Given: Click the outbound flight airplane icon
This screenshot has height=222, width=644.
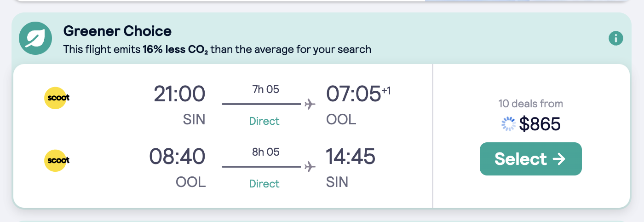Looking at the screenshot, I should 310,104.
